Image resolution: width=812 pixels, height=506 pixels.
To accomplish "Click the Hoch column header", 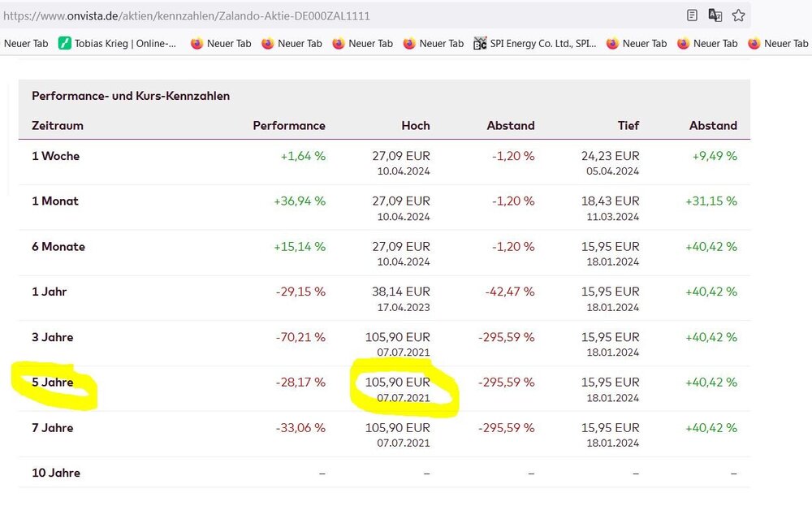I will click(415, 126).
